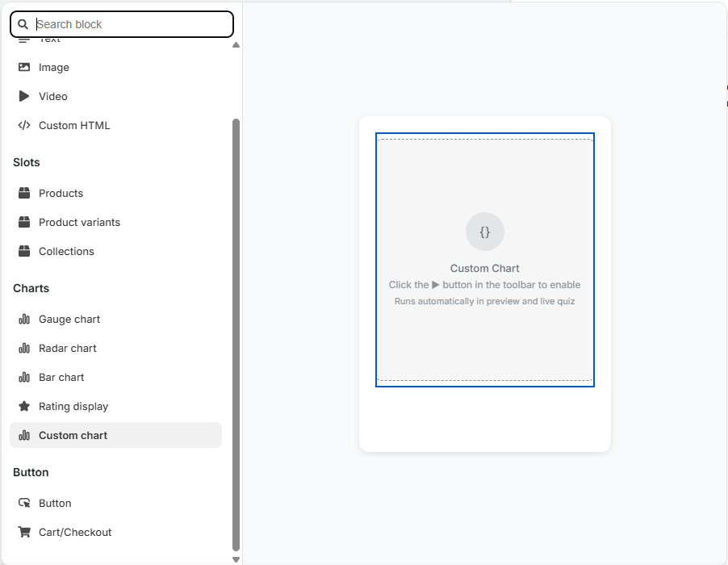Select the Button cursor icon

click(24, 503)
